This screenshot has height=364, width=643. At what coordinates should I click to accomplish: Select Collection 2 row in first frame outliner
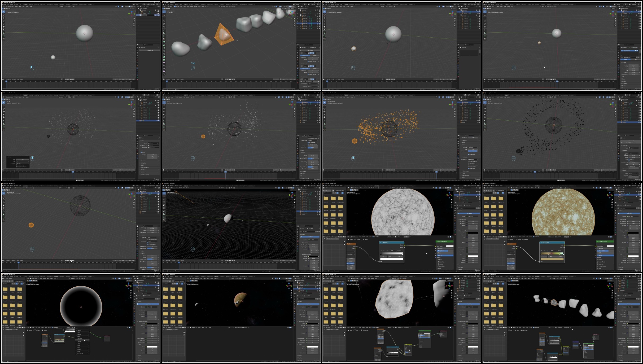(x=148, y=15)
